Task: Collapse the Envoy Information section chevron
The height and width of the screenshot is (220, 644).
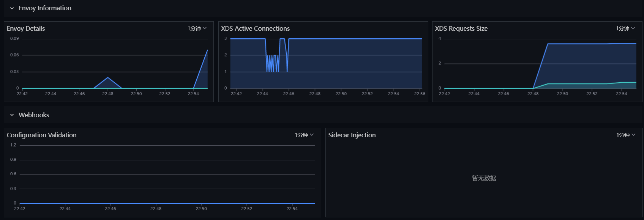Action: (12, 8)
